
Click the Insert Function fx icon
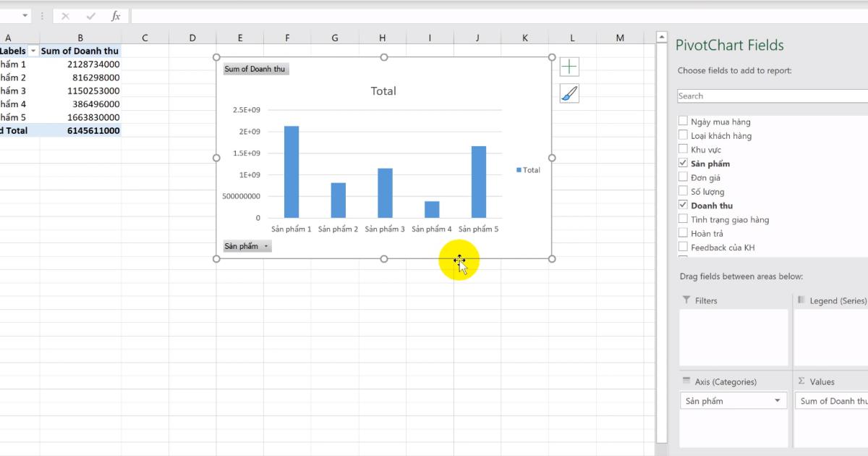(116, 15)
